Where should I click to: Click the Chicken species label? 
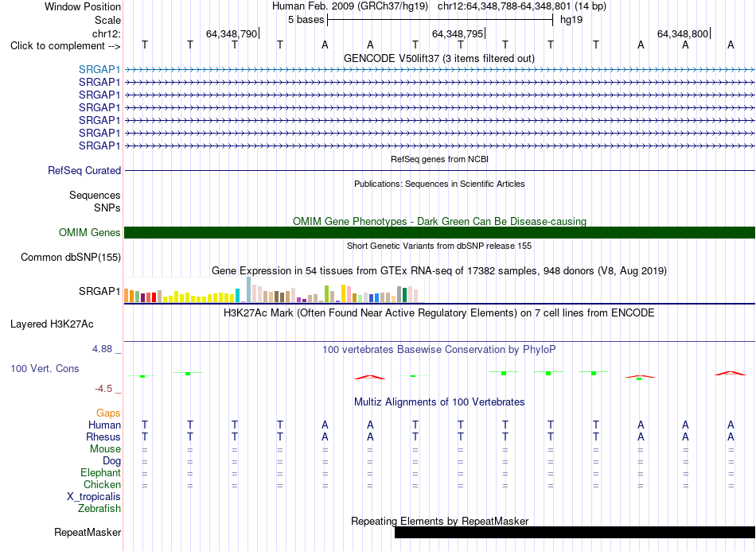pos(102,484)
